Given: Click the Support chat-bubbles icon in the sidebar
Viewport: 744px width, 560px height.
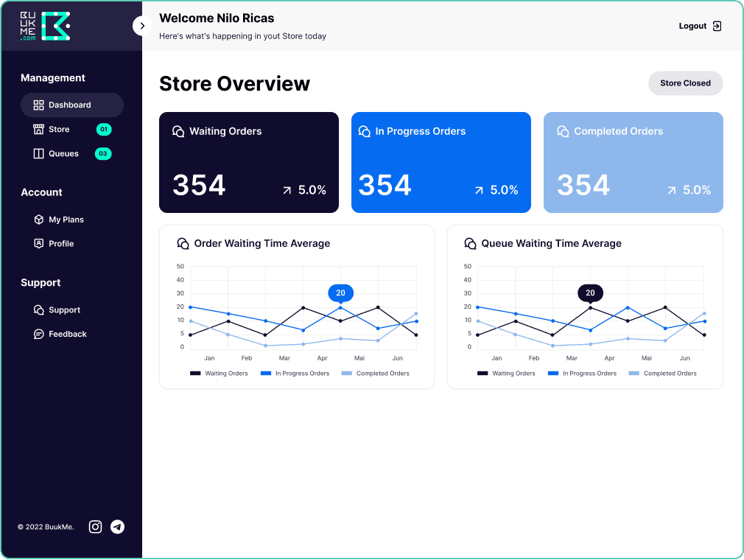Looking at the screenshot, I should [x=38, y=310].
